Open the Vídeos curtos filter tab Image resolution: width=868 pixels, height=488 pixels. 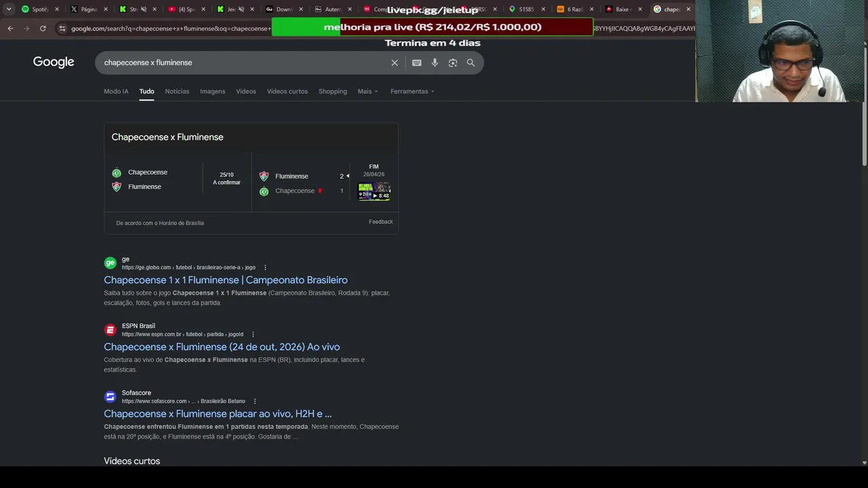pos(287,91)
